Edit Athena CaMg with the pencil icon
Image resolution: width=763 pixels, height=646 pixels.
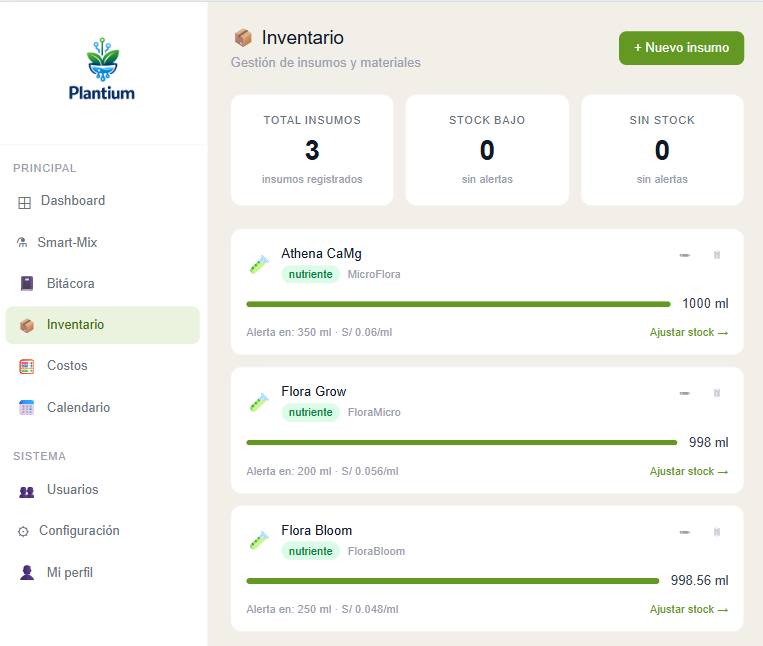pos(685,255)
